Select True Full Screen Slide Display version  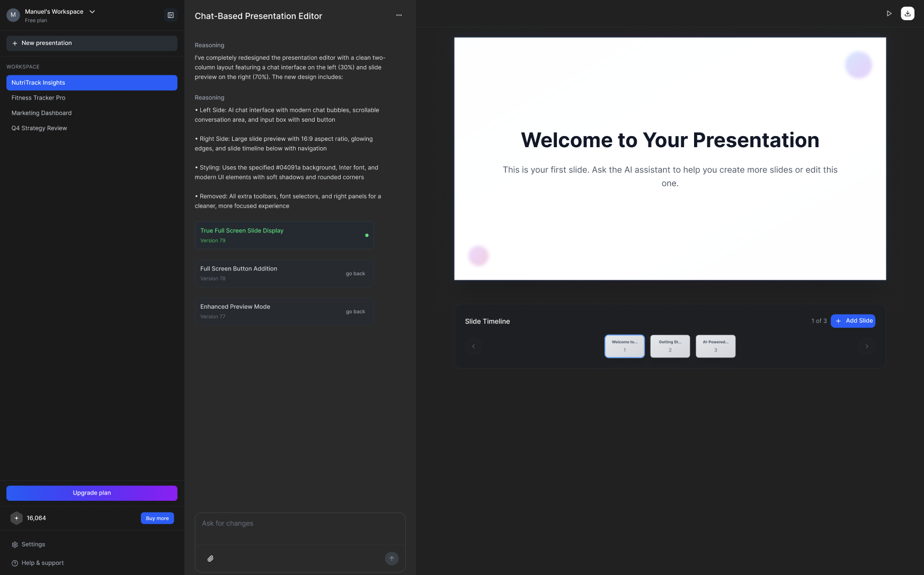click(285, 235)
